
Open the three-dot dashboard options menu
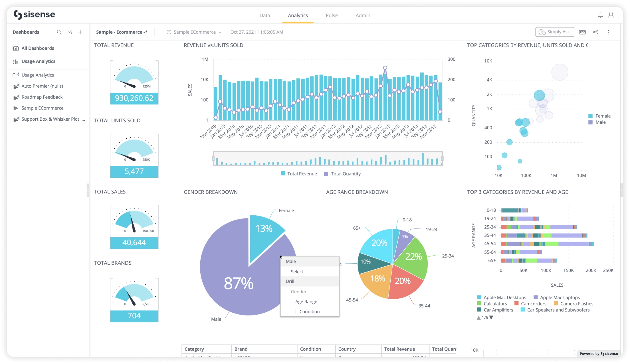[x=609, y=32]
